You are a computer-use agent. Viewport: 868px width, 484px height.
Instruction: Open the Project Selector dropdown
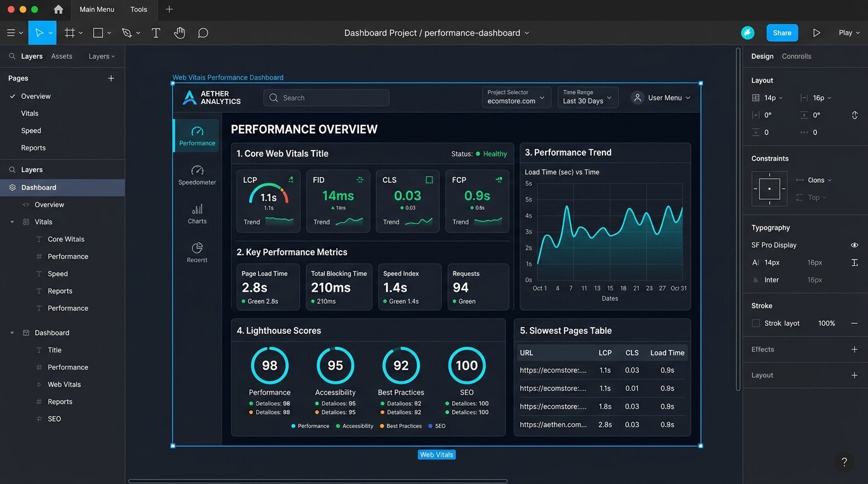coord(517,97)
